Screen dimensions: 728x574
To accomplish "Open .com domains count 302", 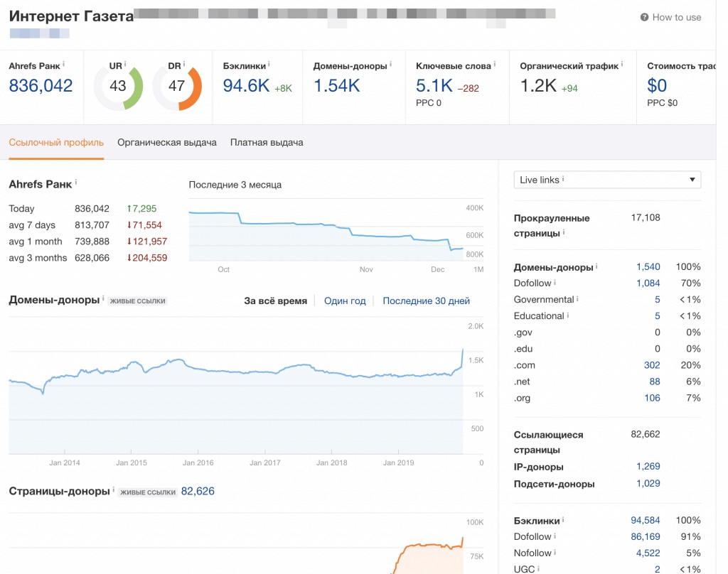I will coord(652,365).
